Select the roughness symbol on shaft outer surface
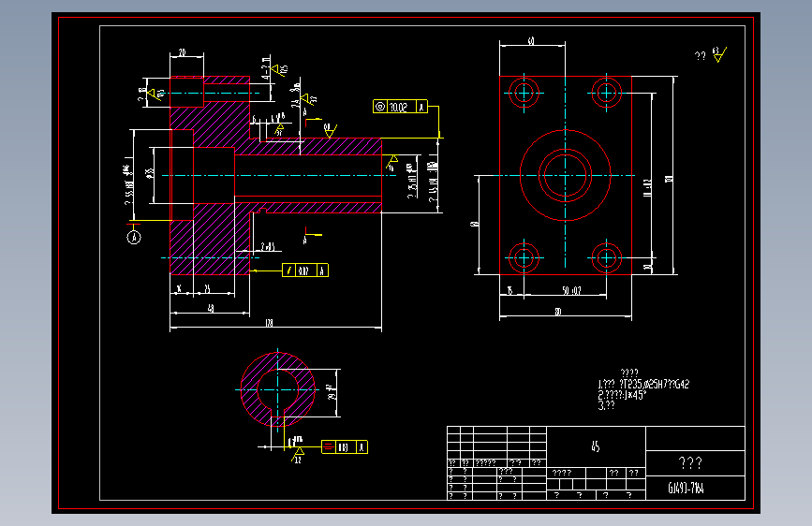This screenshot has width=812, height=526. pyautogui.click(x=330, y=130)
